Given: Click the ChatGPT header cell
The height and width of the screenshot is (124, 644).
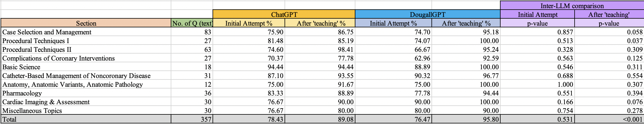Looking at the screenshot, I should (x=284, y=15).
